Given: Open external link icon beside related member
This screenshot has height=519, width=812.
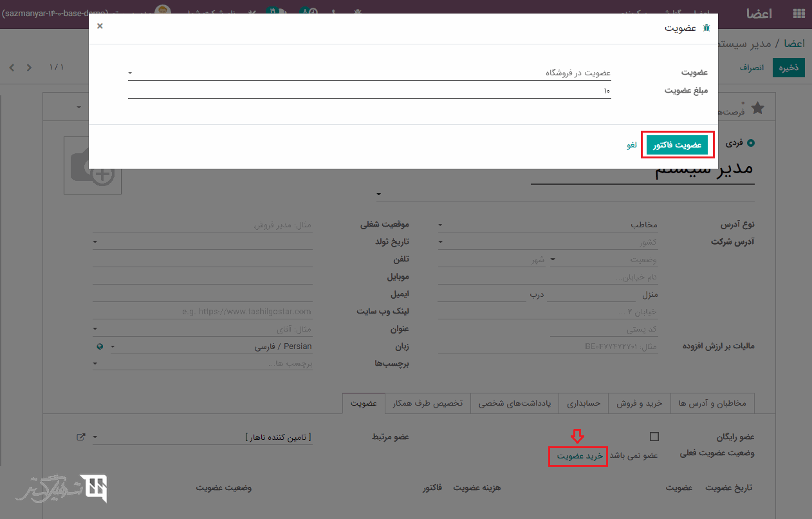Looking at the screenshot, I should [81, 437].
